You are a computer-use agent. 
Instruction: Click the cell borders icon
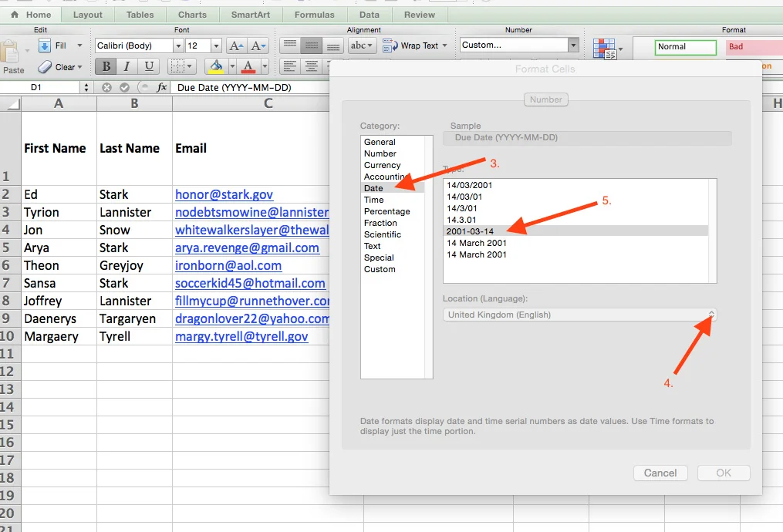pos(177,66)
